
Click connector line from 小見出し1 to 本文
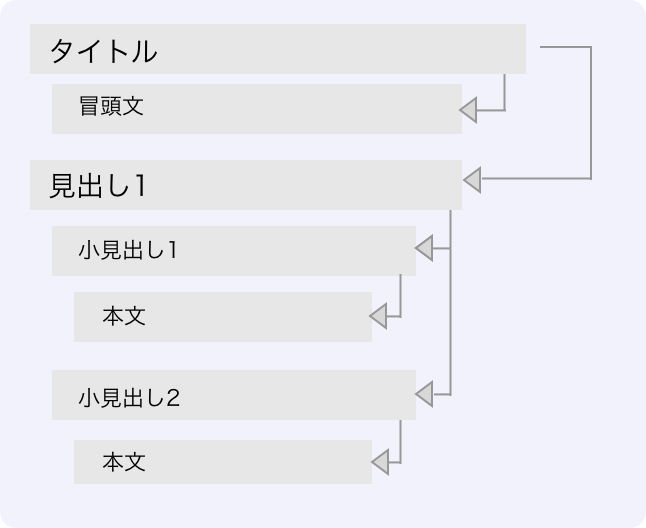401,295
